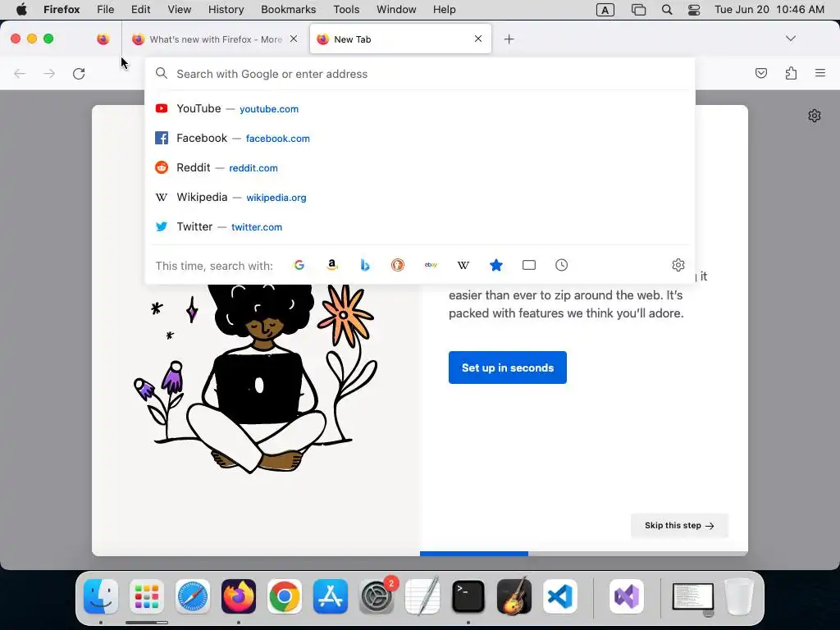This screenshot has width=840, height=630.
Task: Open Spotlight search in menu bar
Action: pos(667,10)
